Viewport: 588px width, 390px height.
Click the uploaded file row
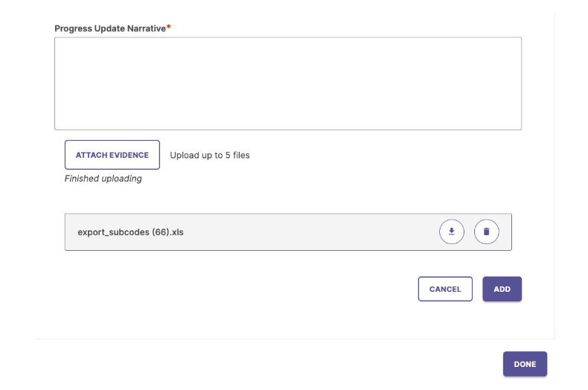click(288, 232)
